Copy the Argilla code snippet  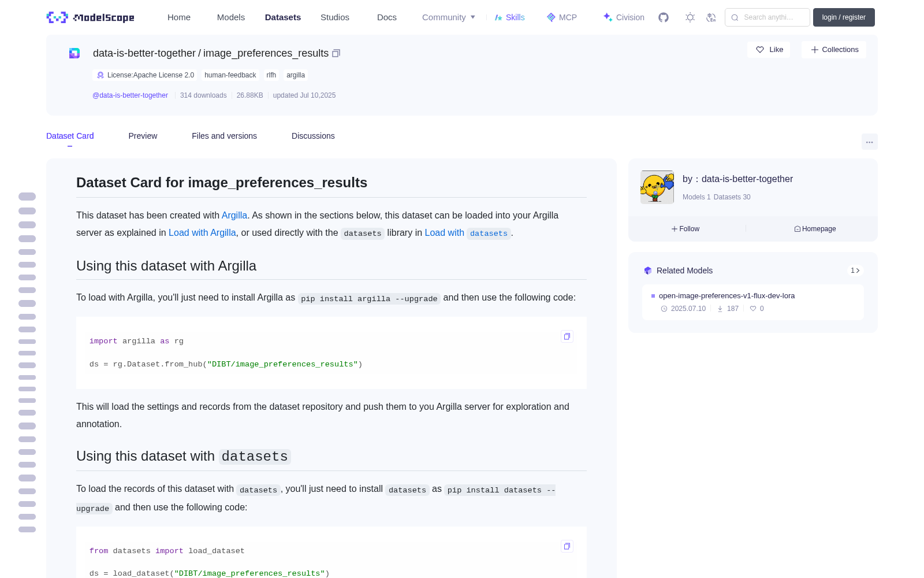click(567, 336)
